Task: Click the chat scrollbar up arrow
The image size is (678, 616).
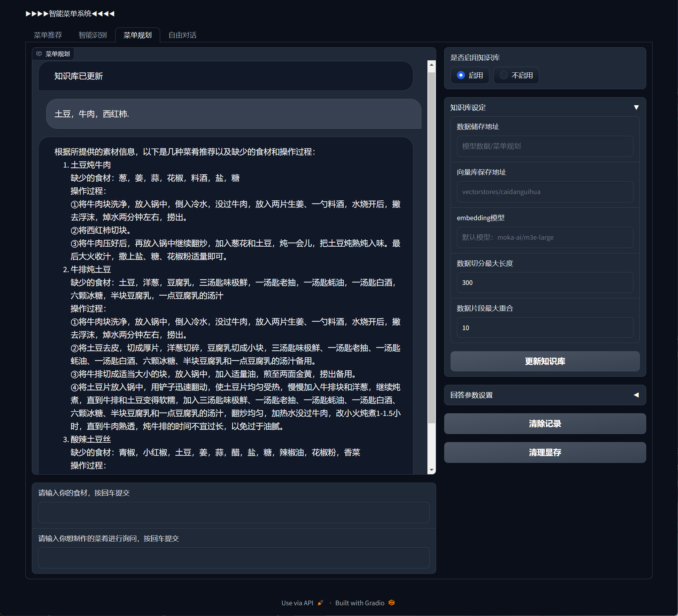Action: click(x=431, y=64)
